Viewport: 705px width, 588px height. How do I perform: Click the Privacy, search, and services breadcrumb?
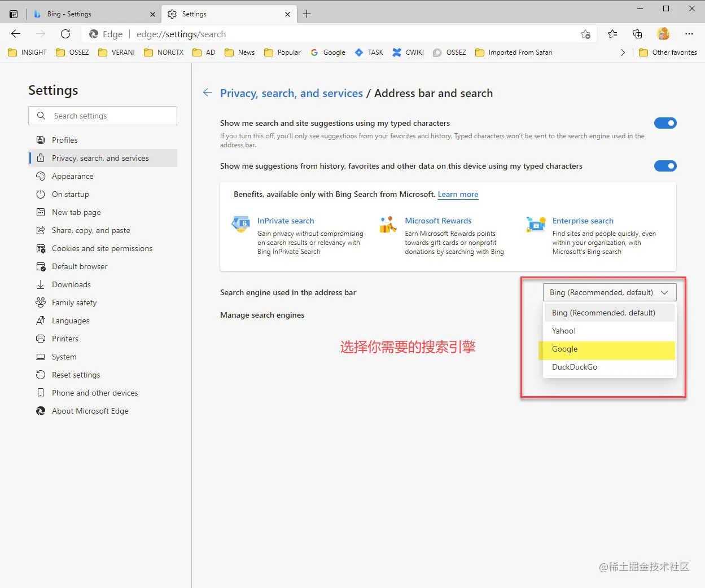point(291,93)
